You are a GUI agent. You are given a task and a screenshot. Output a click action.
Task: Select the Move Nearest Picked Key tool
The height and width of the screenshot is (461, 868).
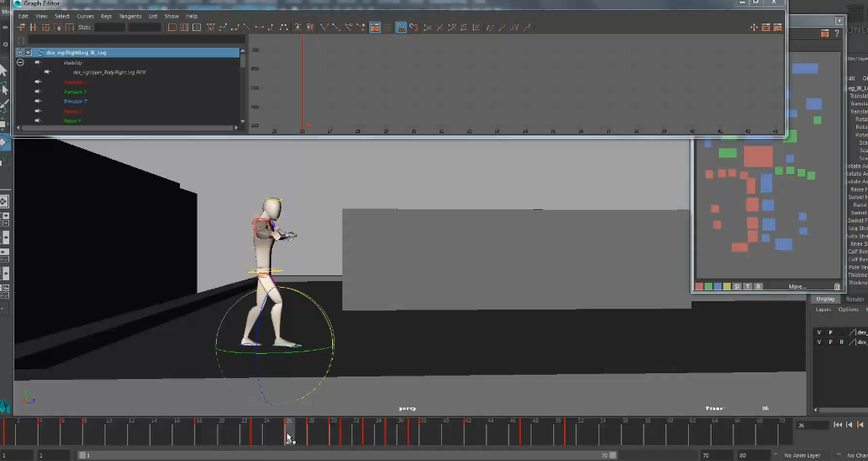(x=21, y=27)
